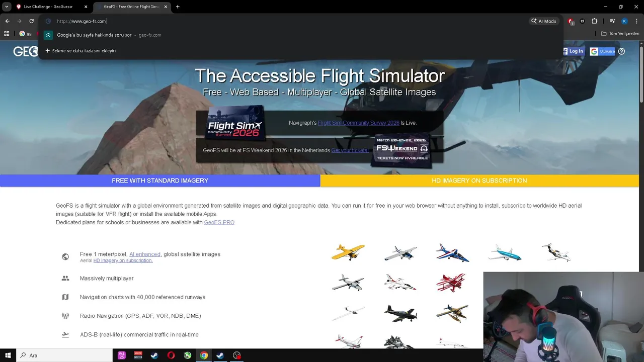The height and width of the screenshot is (362, 644).
Task: Click the browser back arrow
Action: (7, 21)
